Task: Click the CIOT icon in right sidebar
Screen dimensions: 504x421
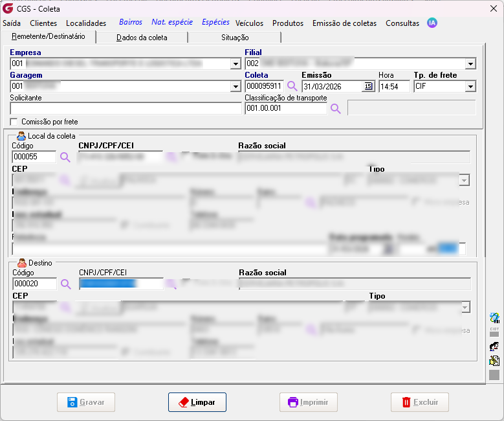Action: pos(494,332)
